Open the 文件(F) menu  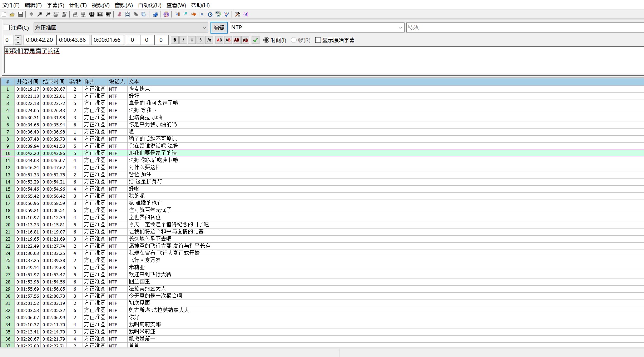tap(11, 5)
